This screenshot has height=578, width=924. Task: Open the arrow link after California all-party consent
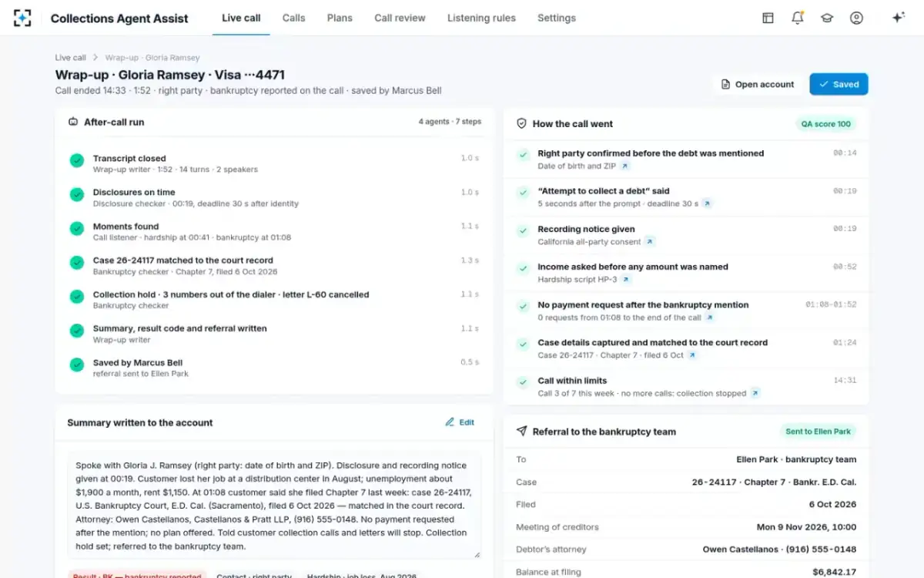pos(650,241)
